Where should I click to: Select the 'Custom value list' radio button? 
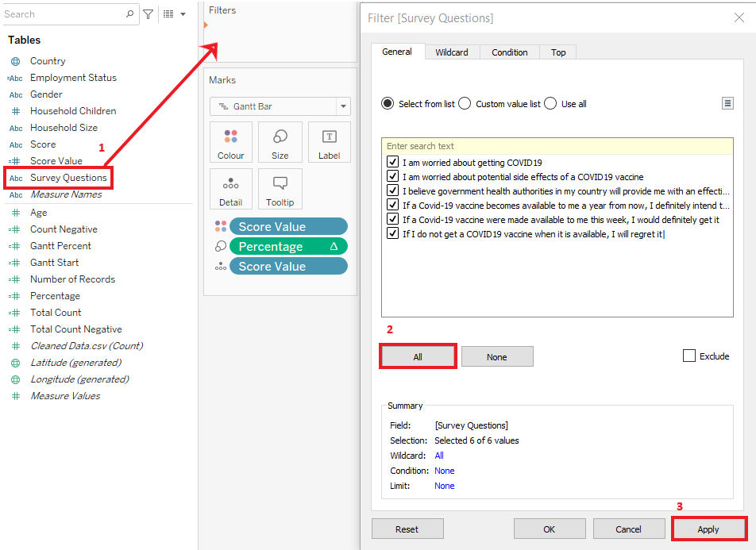(x=465, y=104)
